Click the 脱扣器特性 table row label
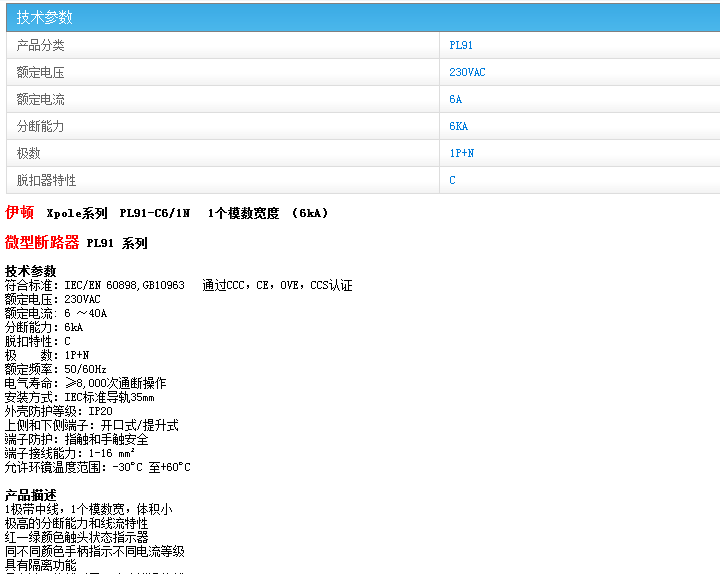Image resolution: width=720 pixels, height=574 pixels. click(46, 180)
